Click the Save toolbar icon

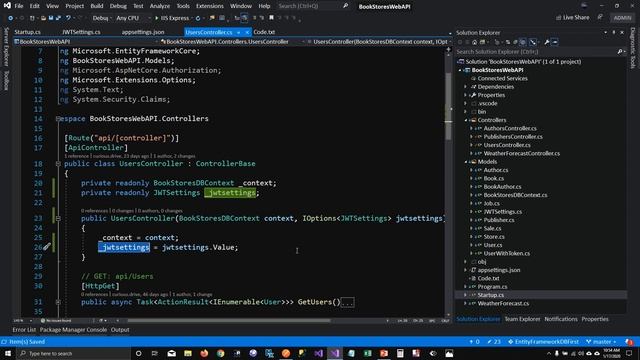point(51,18)
